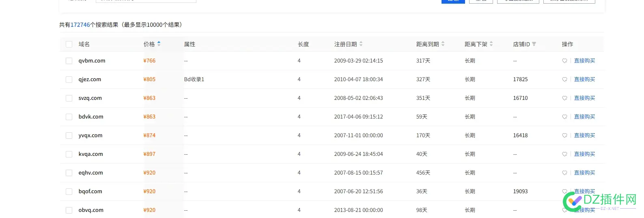The height and width of the screenshot is (218, 644).
Task: Toggle the select-all checkbox in header
Action: click(x=69, y=44)
